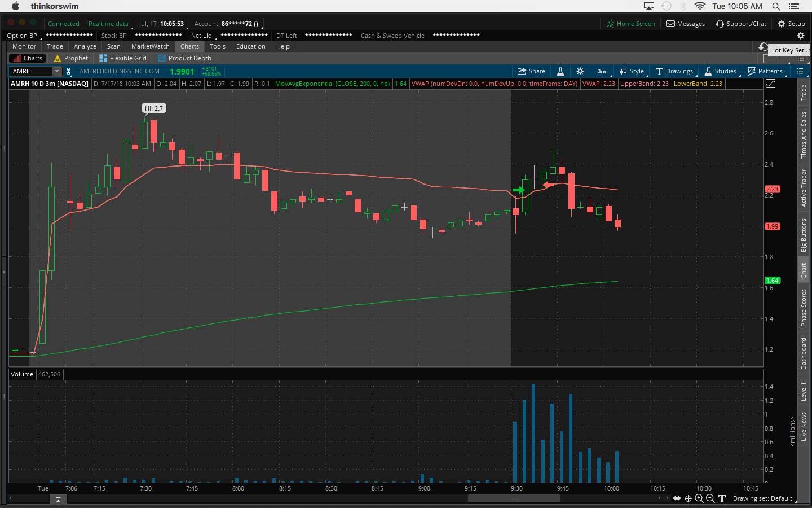The height and width of the screenshot is (508, 812).
Task: Open the chart settings gear icon
Action: tap(580, 71)
